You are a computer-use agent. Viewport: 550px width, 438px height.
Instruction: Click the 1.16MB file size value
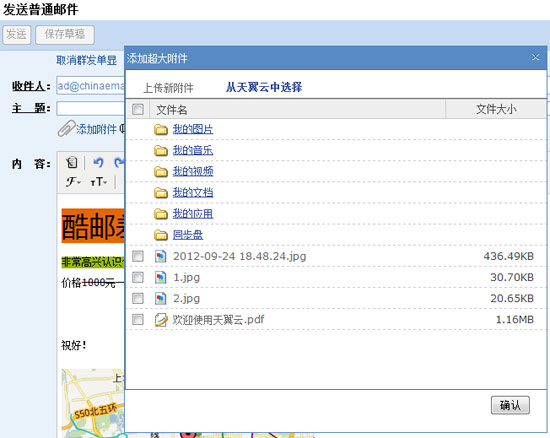pos(515,319)
